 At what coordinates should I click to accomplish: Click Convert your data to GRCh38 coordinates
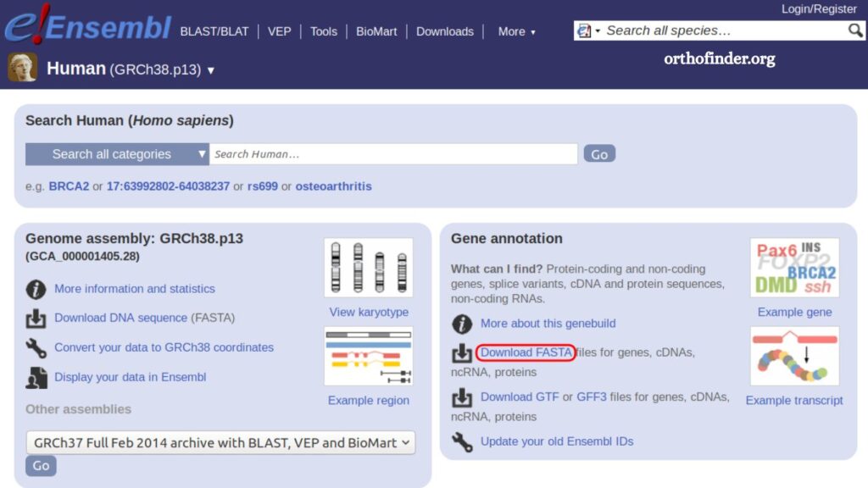(x=164, y=347)
